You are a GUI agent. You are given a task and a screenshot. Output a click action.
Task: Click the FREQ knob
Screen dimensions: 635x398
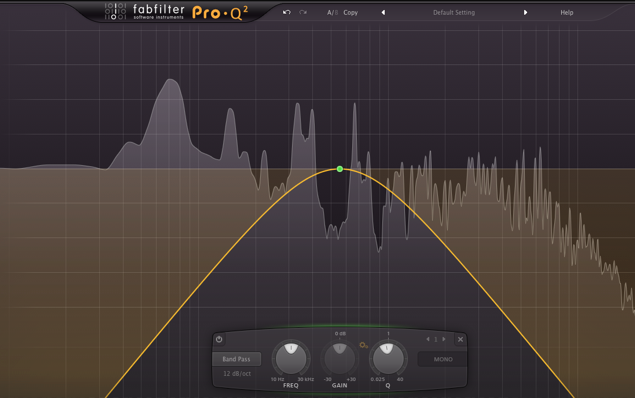point(291,358)
